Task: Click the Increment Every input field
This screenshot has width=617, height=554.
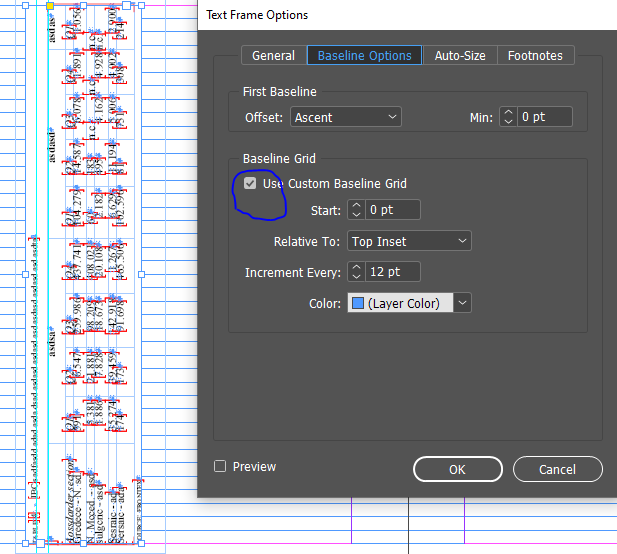Action: [x=393, y=272]
